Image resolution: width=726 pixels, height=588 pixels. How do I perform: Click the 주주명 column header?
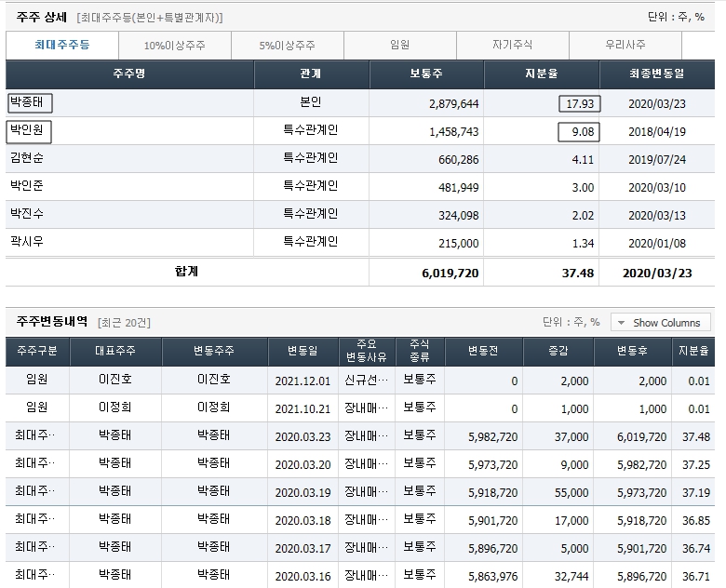[x=129, y=74]
